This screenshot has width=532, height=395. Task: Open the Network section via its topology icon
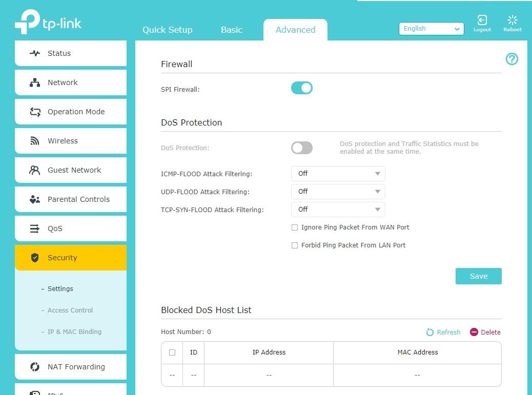[x=35, y=82]
